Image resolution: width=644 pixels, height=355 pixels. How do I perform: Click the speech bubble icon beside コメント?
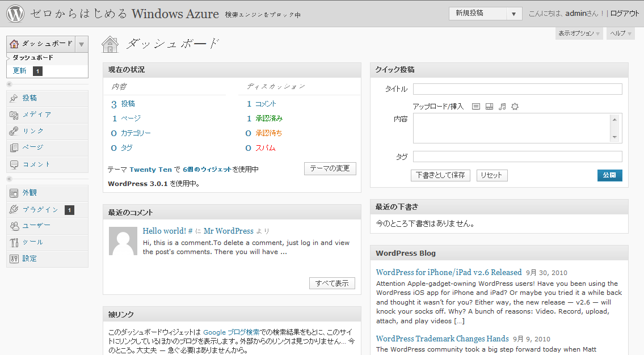pos(14,164)
